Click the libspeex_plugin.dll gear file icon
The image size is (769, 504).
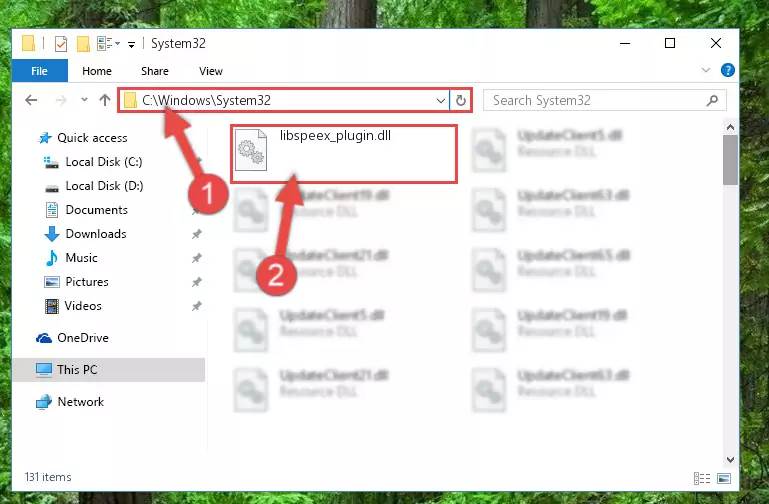point(251,150)
